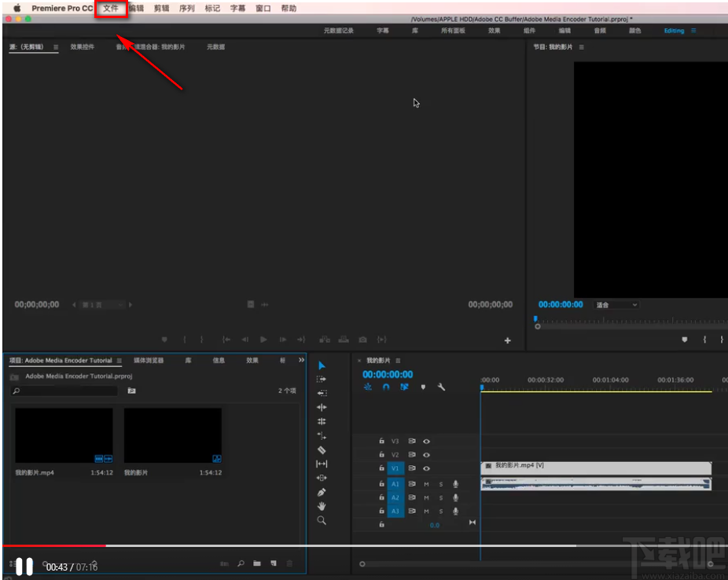Click the Insert button in Source monitor

325,340
